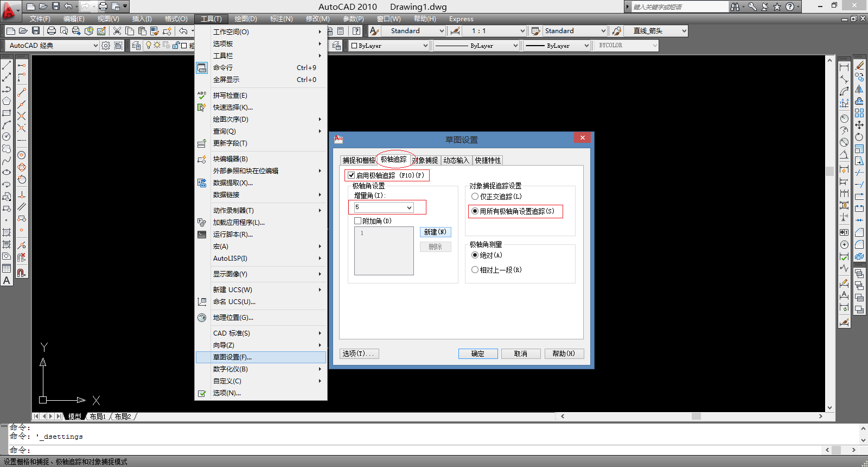Select the Polyline drawing tool

click(7, 89)
